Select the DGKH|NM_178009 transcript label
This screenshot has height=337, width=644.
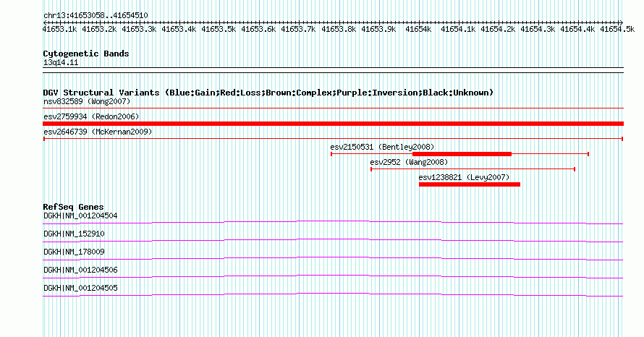pyautogui.click(x=74, y=252)
